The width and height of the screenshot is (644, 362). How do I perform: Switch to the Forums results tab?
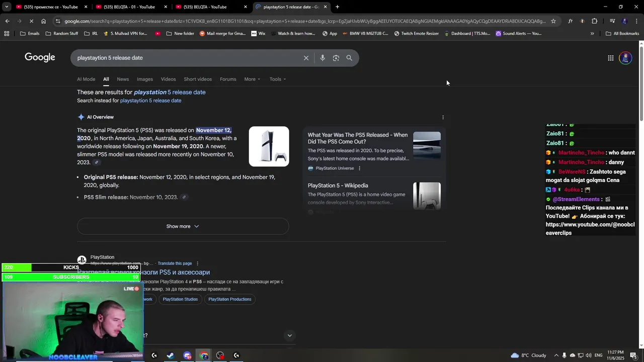point(228,79)
